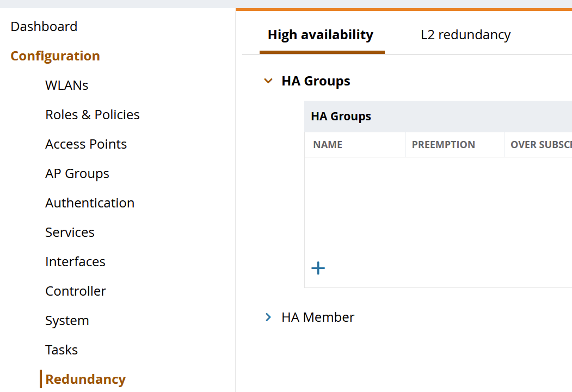Open the Controller settings

(x=76, y=291)
